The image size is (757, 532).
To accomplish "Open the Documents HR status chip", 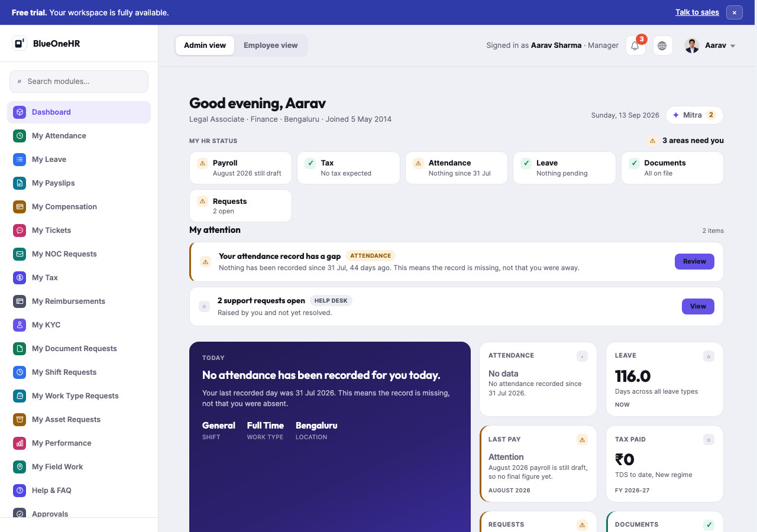I will 672,168.
